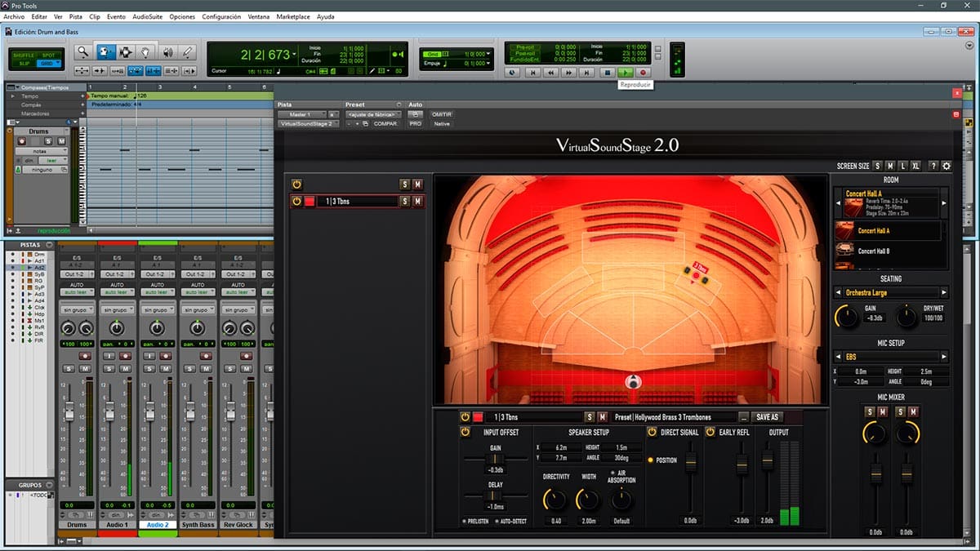The width and height of the screenshot is (980, 551).
Task: Open Drums channel sin grupo dropdown
Action: (77, 310)
